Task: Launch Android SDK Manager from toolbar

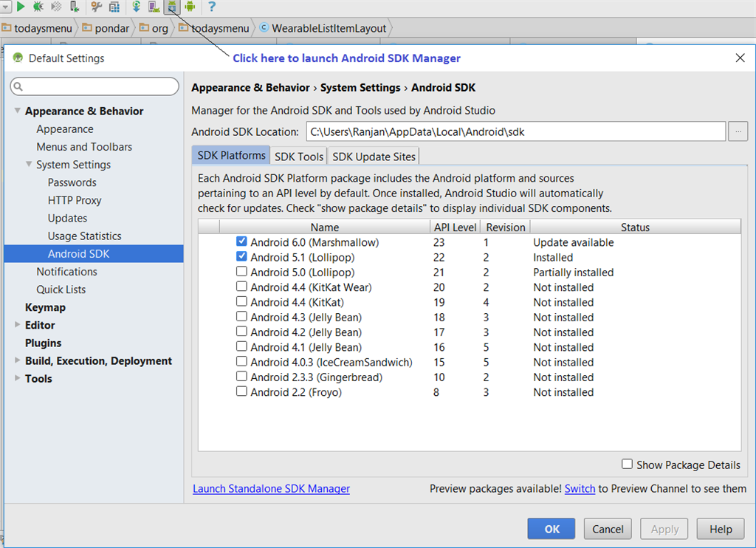Action: coord(172,7)
